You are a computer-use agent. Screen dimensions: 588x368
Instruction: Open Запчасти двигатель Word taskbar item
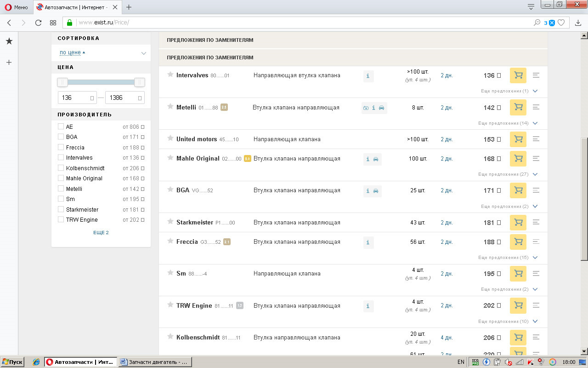[155, 362]
